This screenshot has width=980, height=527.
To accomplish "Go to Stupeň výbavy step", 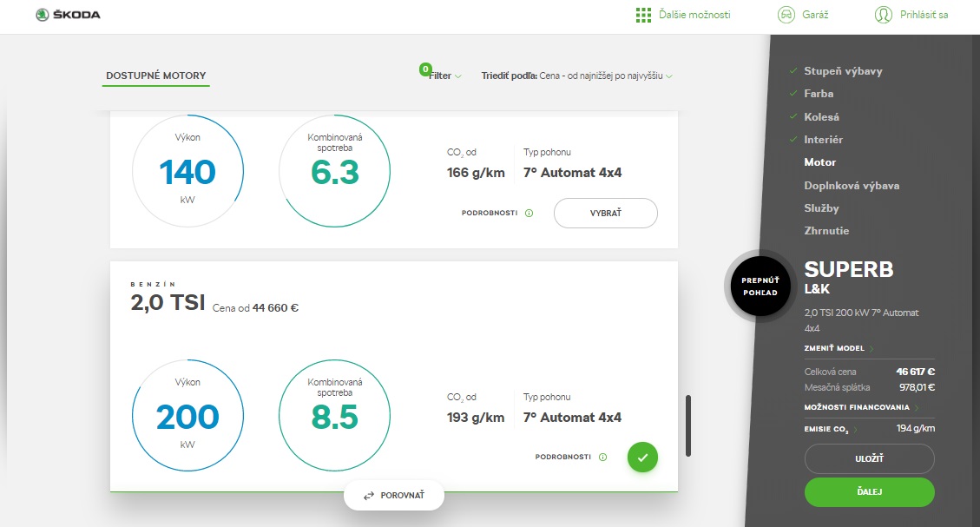I will point(843,71).
